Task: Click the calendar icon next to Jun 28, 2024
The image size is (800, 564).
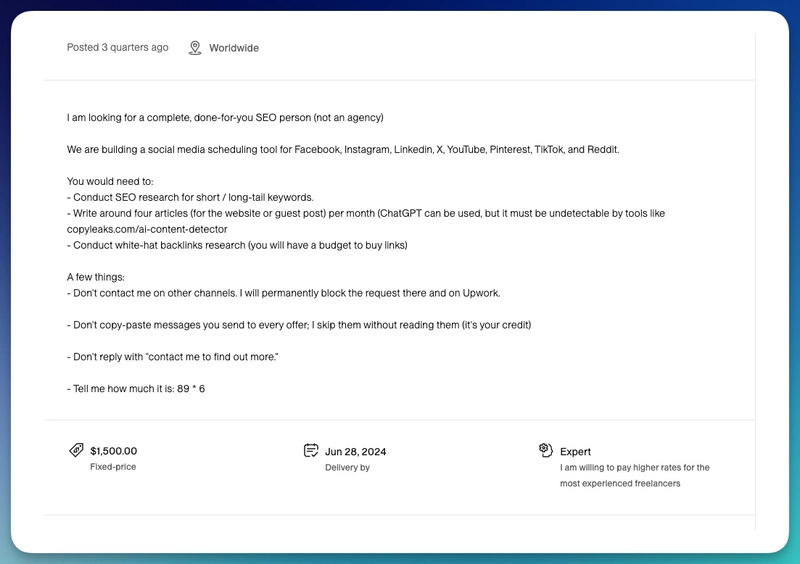Action: click(x=311, y=450)
